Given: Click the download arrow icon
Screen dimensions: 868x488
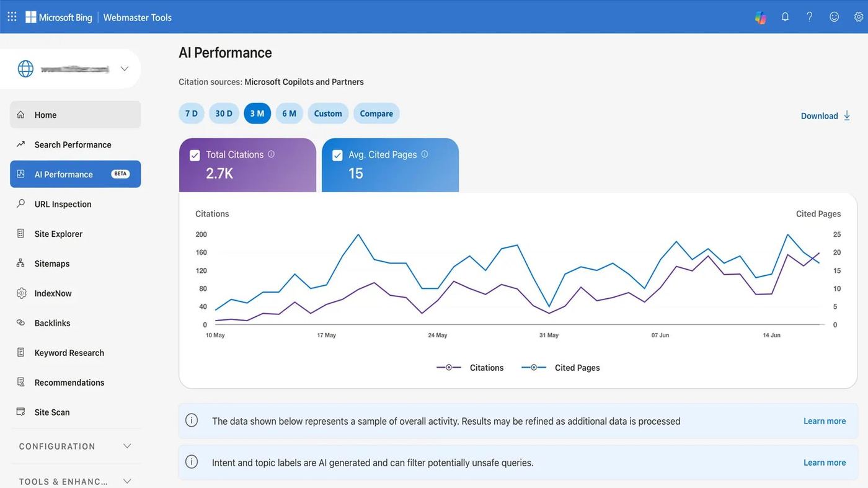Looking at the screenshot, I should [847, 115].
